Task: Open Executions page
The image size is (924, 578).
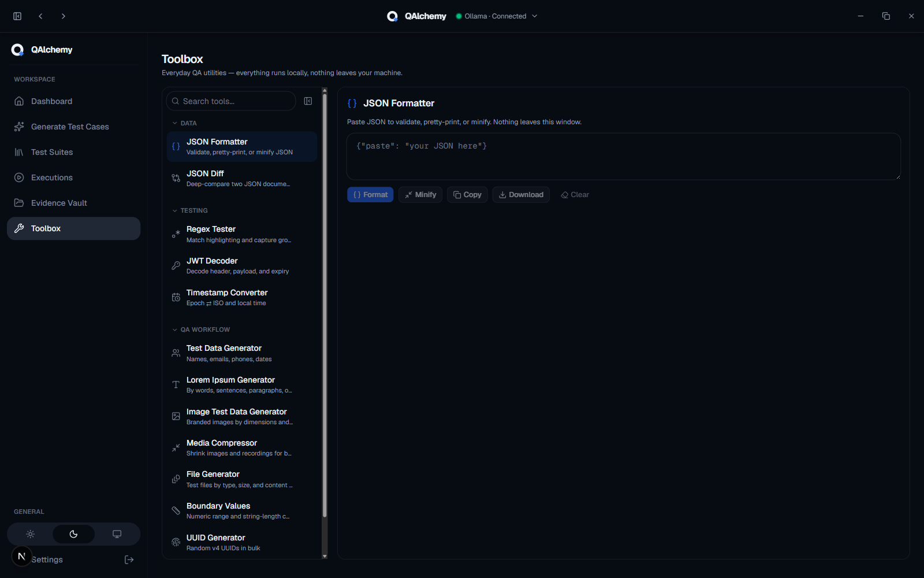Action: coord(73,177)
